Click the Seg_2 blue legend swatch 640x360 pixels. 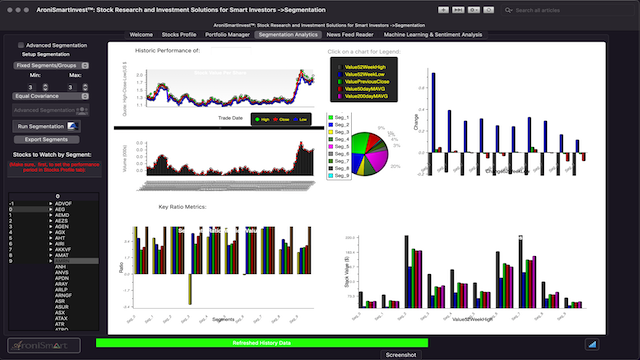(x=331, y=125)
